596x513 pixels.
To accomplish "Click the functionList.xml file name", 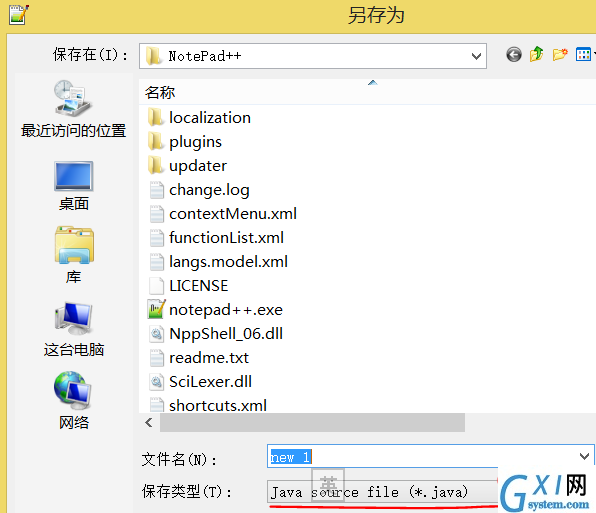I will point(227,238).
